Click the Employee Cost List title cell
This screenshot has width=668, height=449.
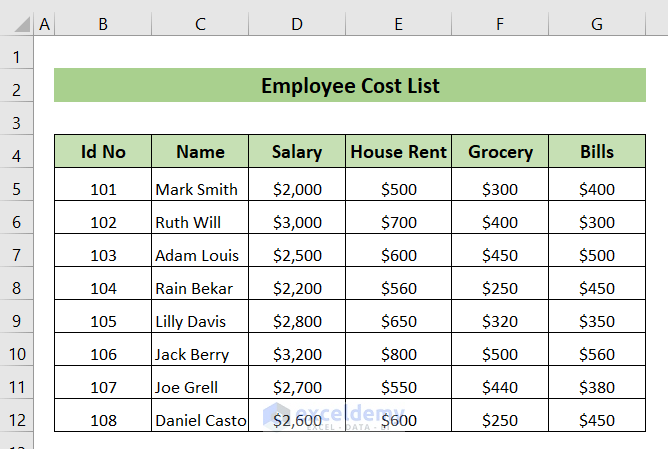point(350,86)
